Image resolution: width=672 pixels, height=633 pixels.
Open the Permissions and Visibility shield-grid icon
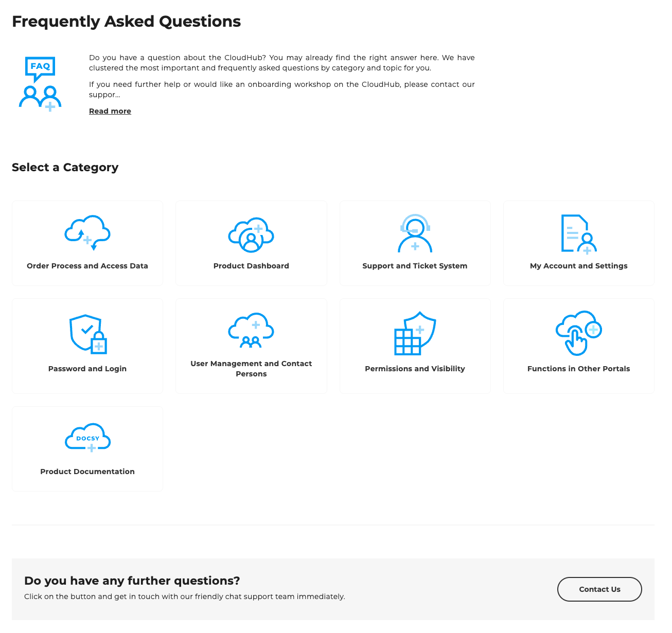tap(415, 333)
